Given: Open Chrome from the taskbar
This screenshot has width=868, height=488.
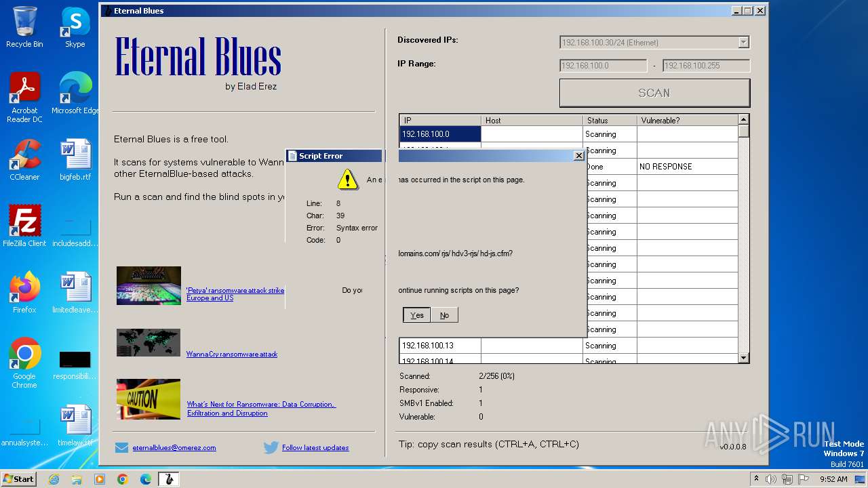Looking at the screenshot, I should pyautogui.click(x=123, y=479).
